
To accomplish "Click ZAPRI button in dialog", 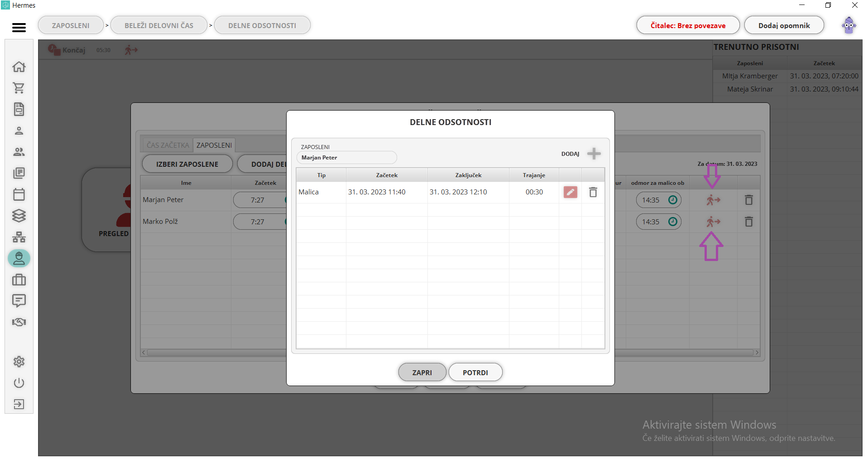I will 422,372.
